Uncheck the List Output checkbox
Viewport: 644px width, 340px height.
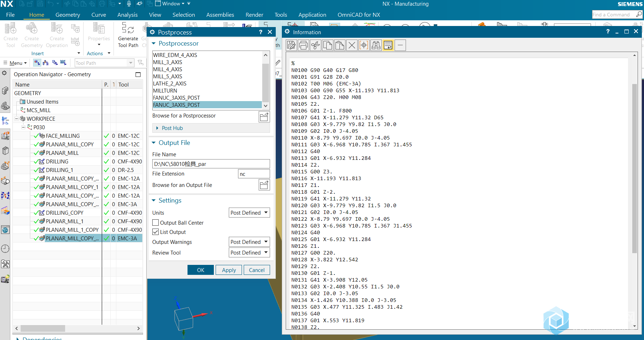155,232
